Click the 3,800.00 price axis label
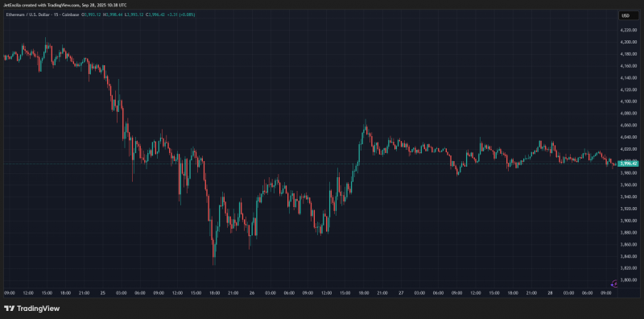The height and width of the screenshot is (319, 644). coord(629,280)
